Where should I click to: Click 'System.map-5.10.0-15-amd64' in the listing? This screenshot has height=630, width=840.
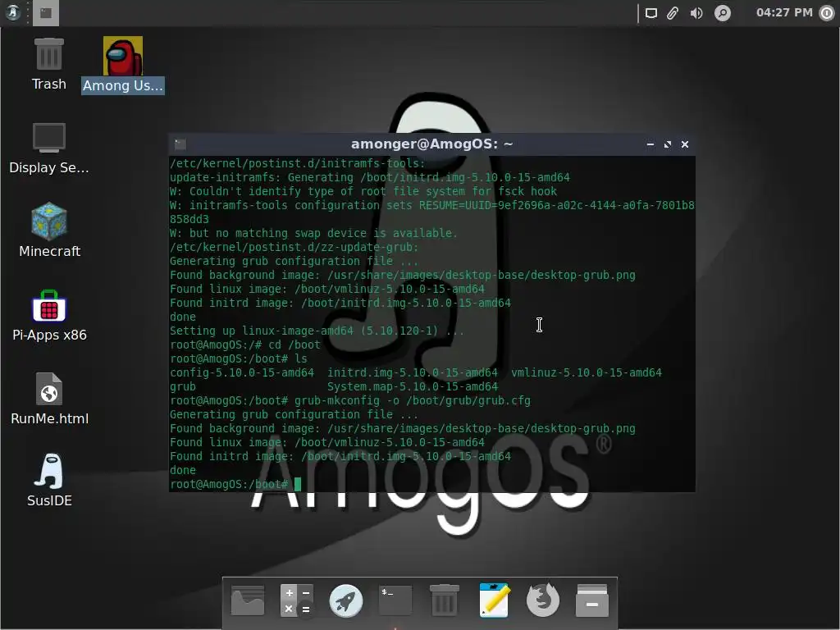(x=413, y=386)
